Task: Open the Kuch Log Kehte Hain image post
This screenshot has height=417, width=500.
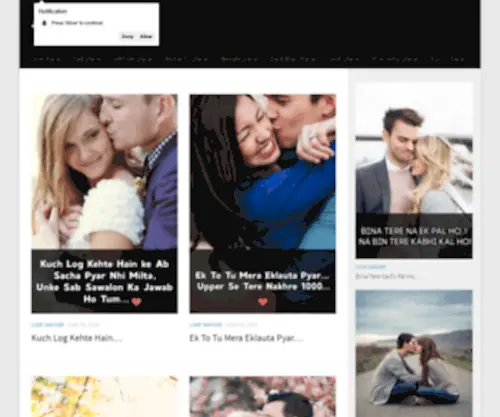Action: [104, 204]
